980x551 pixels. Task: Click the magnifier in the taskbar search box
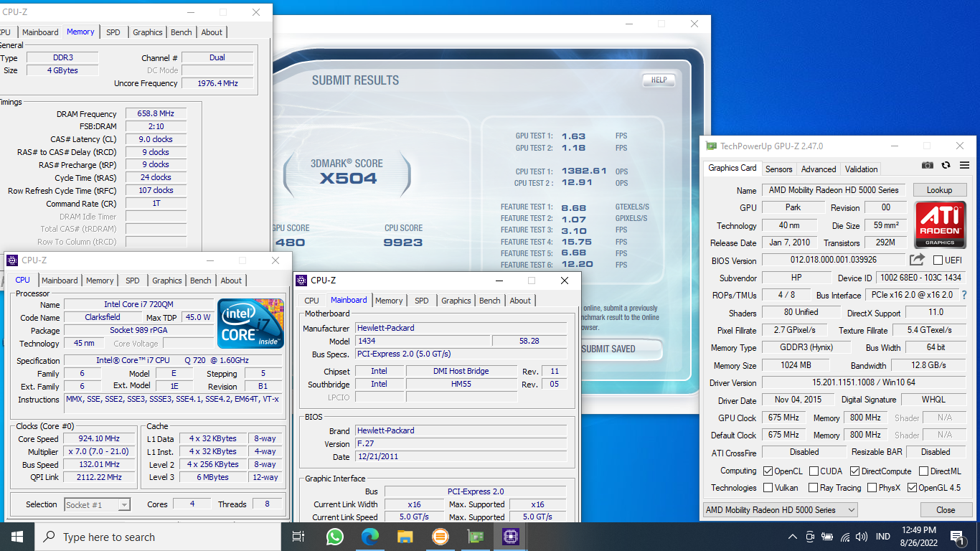point(50,537)
